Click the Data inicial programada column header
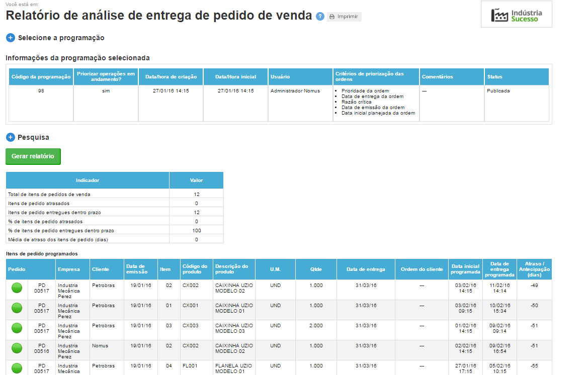This screenshot has height=375, width=588. [x=465, y=269]
